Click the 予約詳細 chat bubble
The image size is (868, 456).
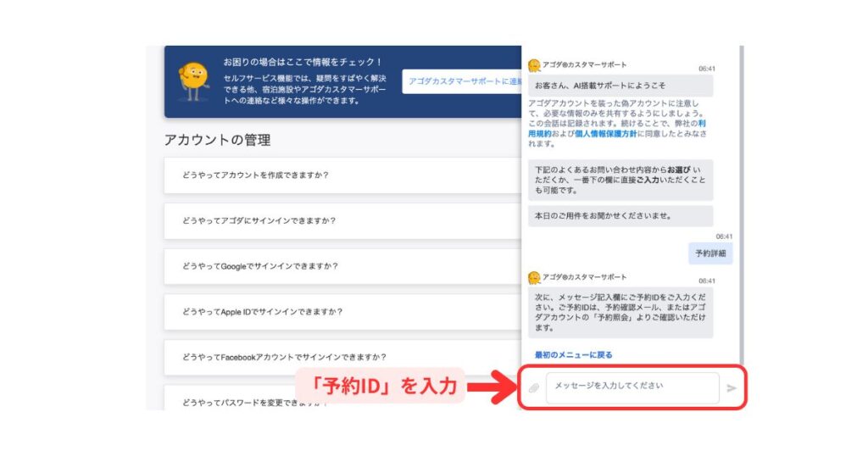(710, 253)
